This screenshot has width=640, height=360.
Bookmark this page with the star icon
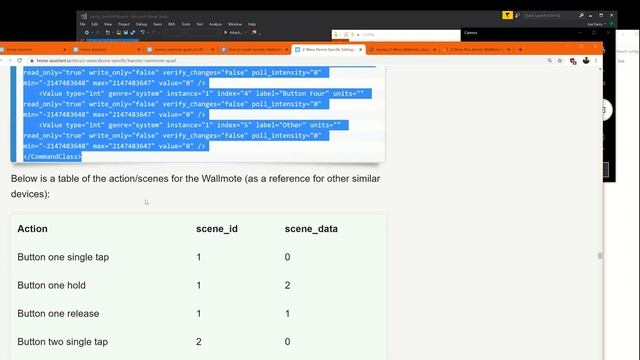(x=560, y=60)
